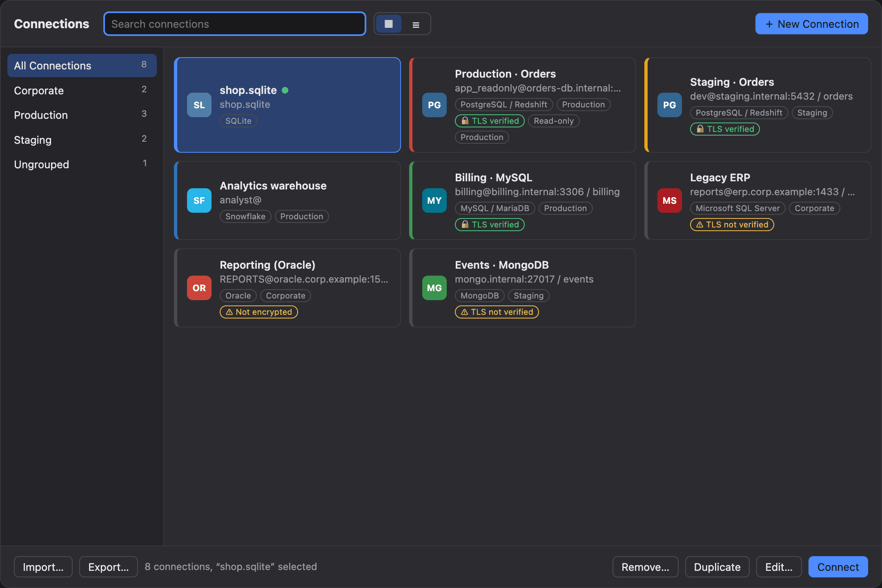Click the MS icon on Legacy ERP card
The width and height of the screenshot is (882, 588).
(669, 200)
